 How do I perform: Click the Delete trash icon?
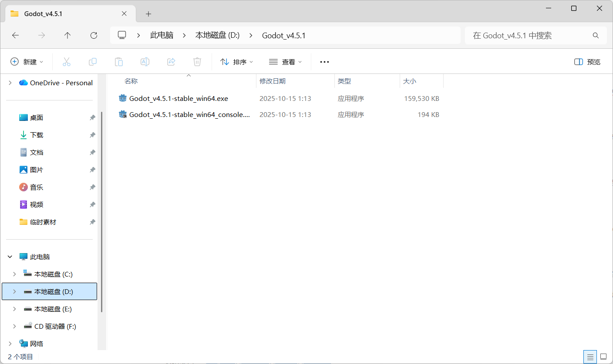coord(197,62)
